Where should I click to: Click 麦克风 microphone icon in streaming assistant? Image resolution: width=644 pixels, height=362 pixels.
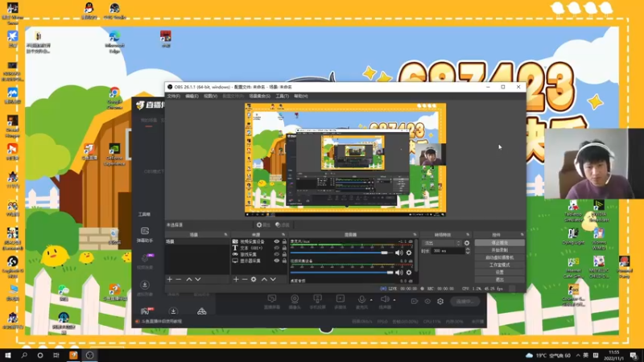coord(361,301)
